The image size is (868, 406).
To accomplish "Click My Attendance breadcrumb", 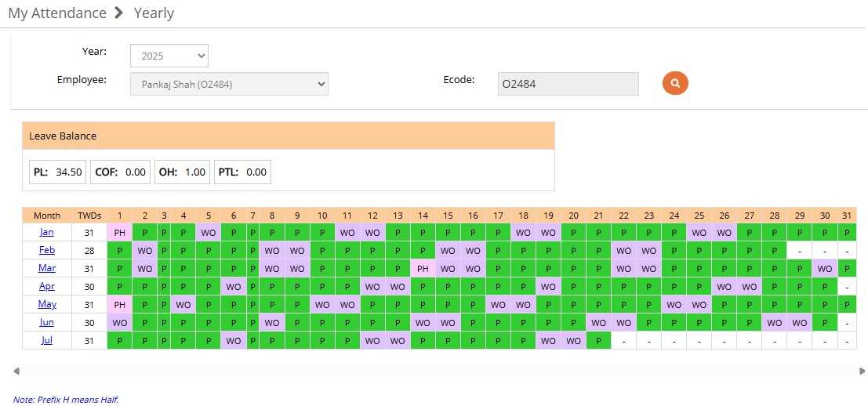I will click(x=57, y=13).
